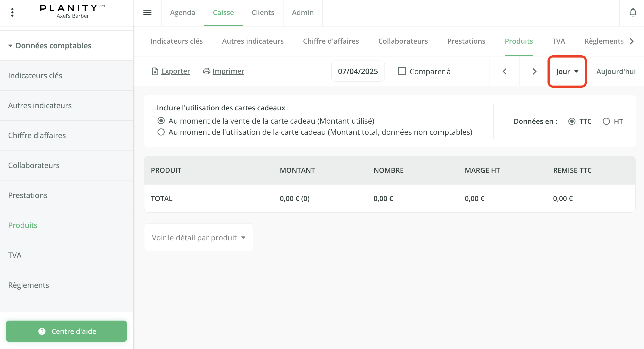This screenshot has height=349, width=644.
Task: Select the HT data radio button
Action: [x=606, y=121]
